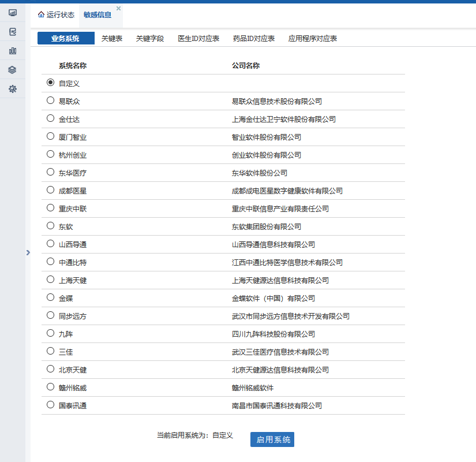Viewport: 476px width, 462px height.
Task: Click company 智业软件股份有限公司
Action: pyautogui.click(x=266, y=137)
